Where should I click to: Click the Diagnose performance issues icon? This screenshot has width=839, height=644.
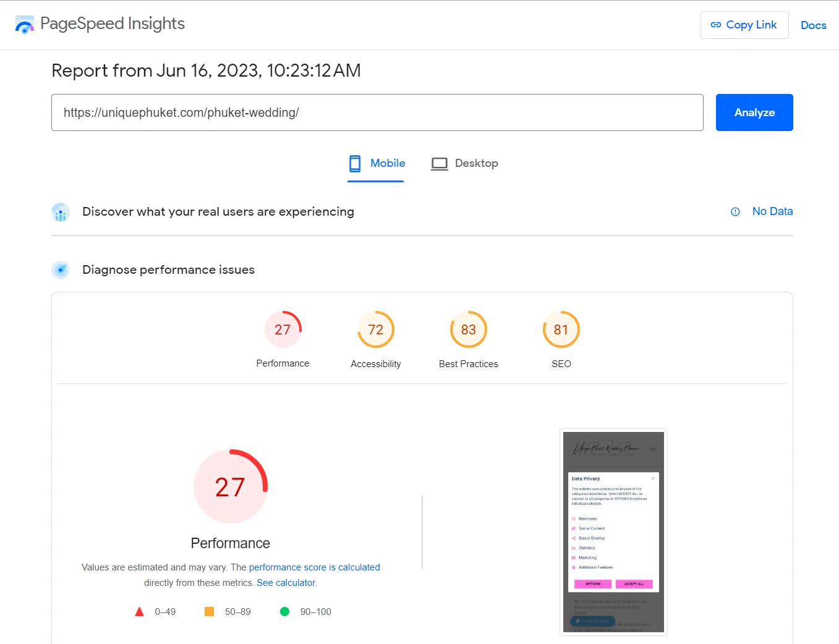[61, 270]
